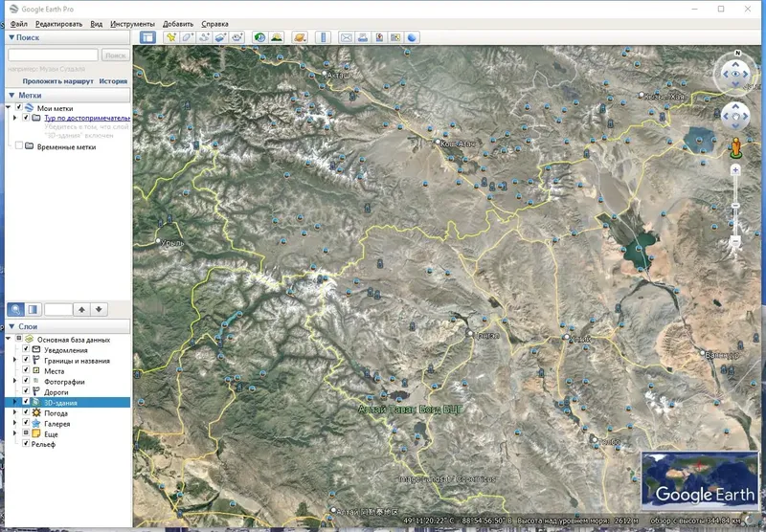Expand the Фотографии layer
The image size is (766, 532).
pyautogui.click(x=14, y=381)
